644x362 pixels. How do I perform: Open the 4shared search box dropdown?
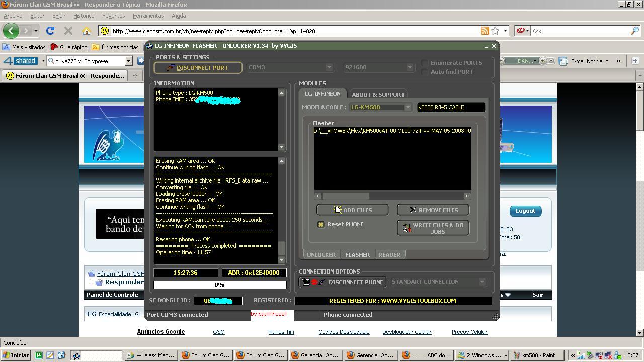coord(128,61)
